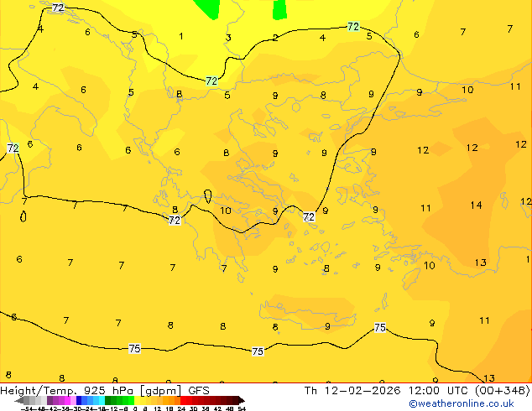Viewport: 532px width, 411px height.
Task: Click the '[gdpm]' unit label
Action: click(x=160, y=391)
